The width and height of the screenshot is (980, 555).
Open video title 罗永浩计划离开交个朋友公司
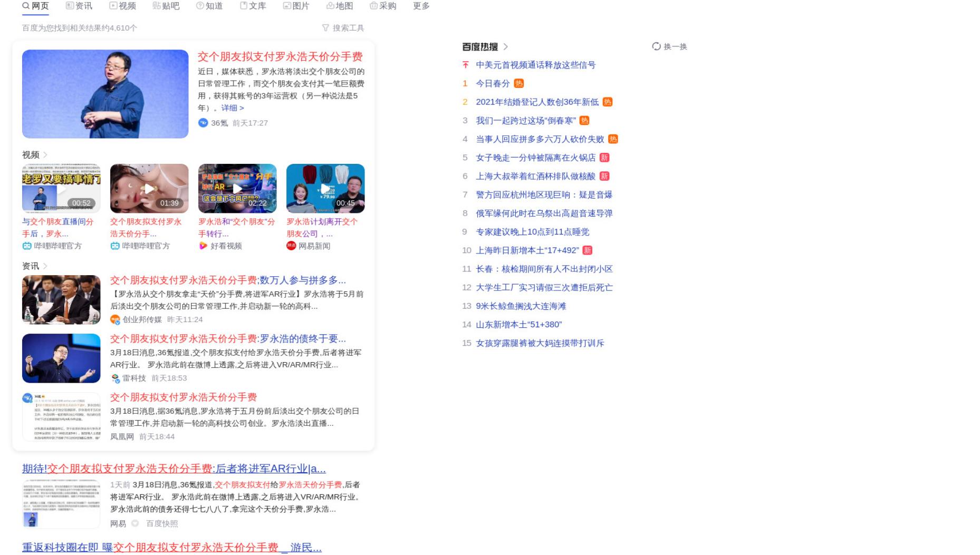click(x=322, y=228)
